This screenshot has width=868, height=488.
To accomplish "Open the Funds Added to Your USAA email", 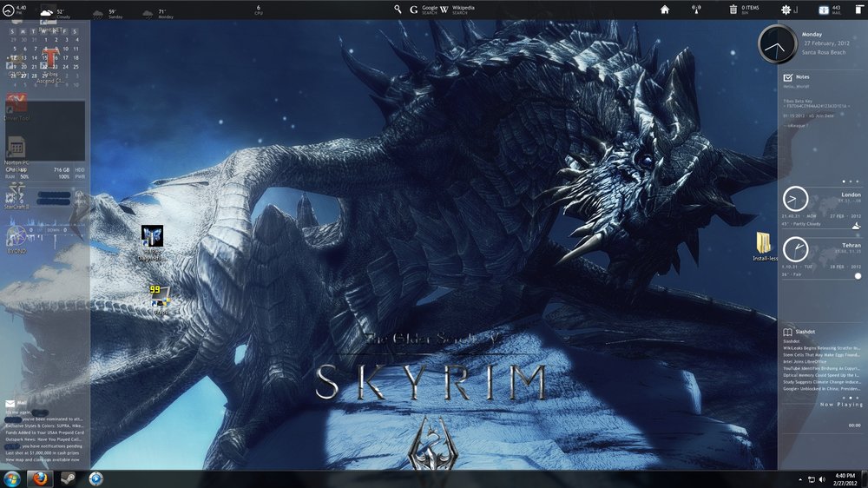I will [x=44, y=432].
